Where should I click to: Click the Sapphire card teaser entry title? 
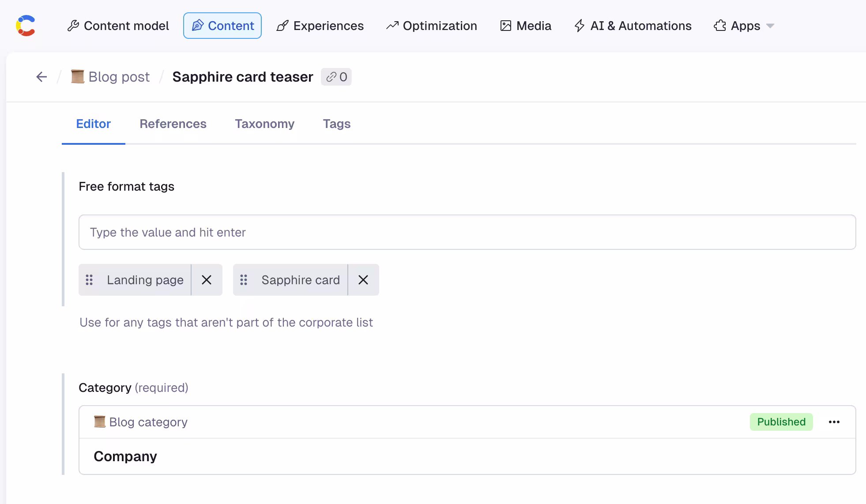tap(243, 77)
